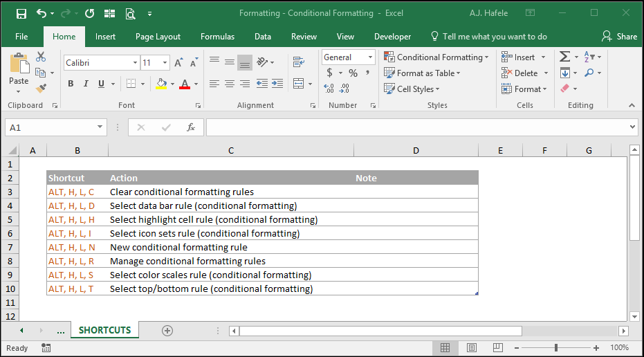Open the General number format dropdown
The height and width of the screenshot is (357, 644).
[x=370, y=57]
